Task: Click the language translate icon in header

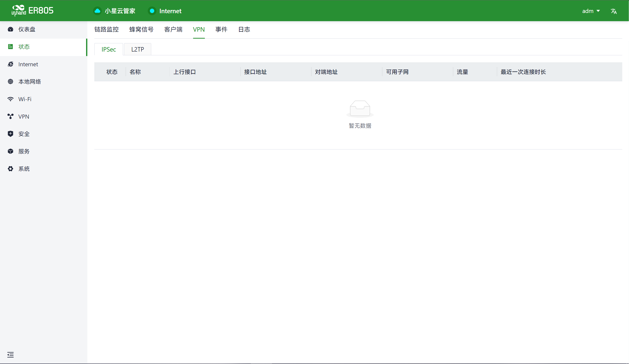Action: [614, 11]
